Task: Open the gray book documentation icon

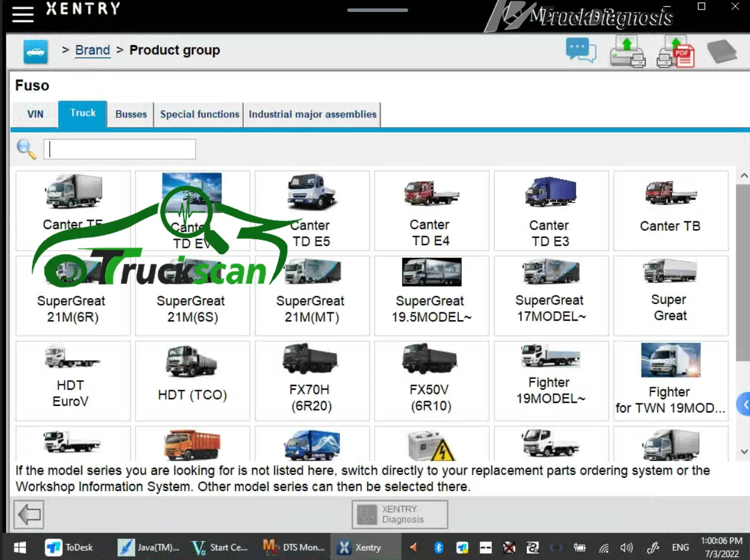Action: click(722, 51)
